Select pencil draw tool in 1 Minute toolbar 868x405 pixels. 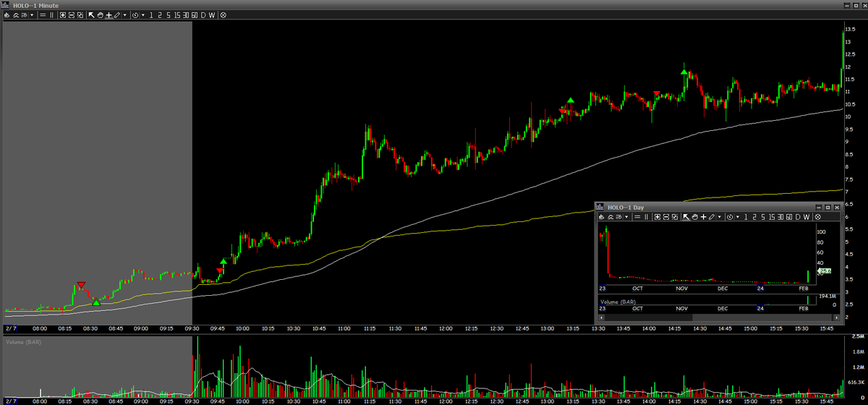pyautogui.click(x=116, y=14)
